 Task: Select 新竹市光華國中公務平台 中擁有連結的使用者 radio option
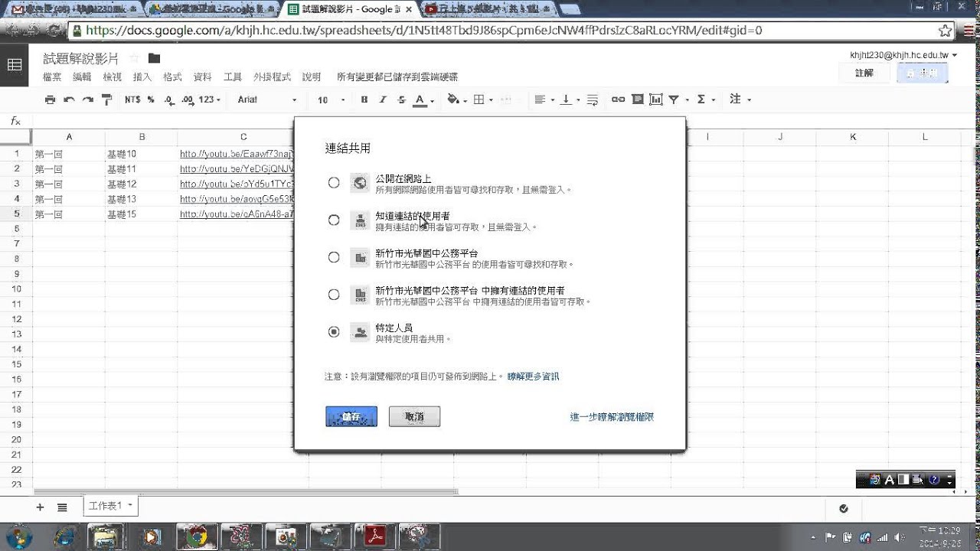click(x=334, y=295)
